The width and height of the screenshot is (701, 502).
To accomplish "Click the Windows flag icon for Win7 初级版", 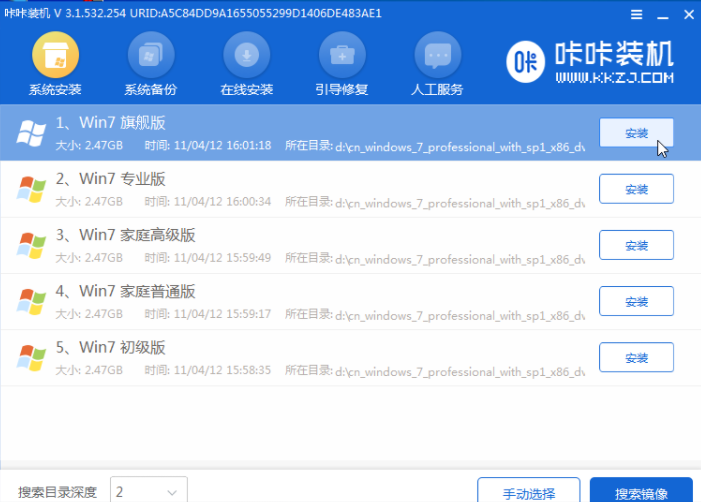I will tap(31, 357).
